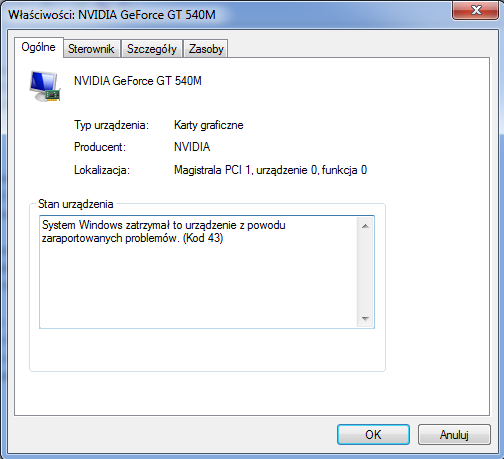Screen dimensions: 504x459
Task: Confirm the dialog with OK
Action: pos(373,434)
